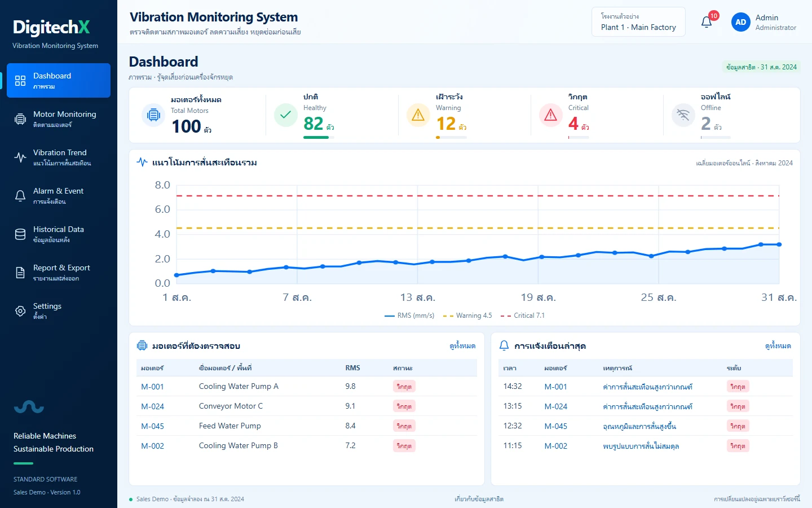This screenshot has width=812, height=508.
Task: Click M-024 link in the 13:15 alert
Action: (x=555, y=406)
